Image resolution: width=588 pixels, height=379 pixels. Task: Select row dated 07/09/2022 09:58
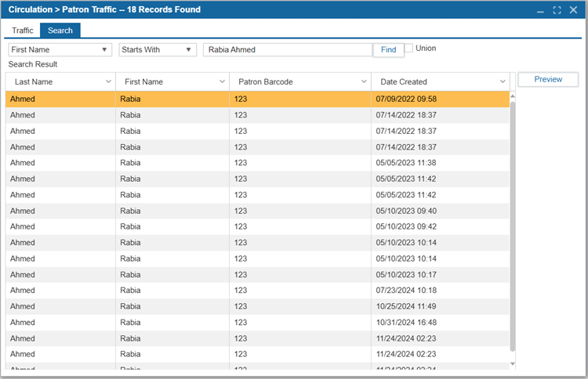(x=257, y=99)
